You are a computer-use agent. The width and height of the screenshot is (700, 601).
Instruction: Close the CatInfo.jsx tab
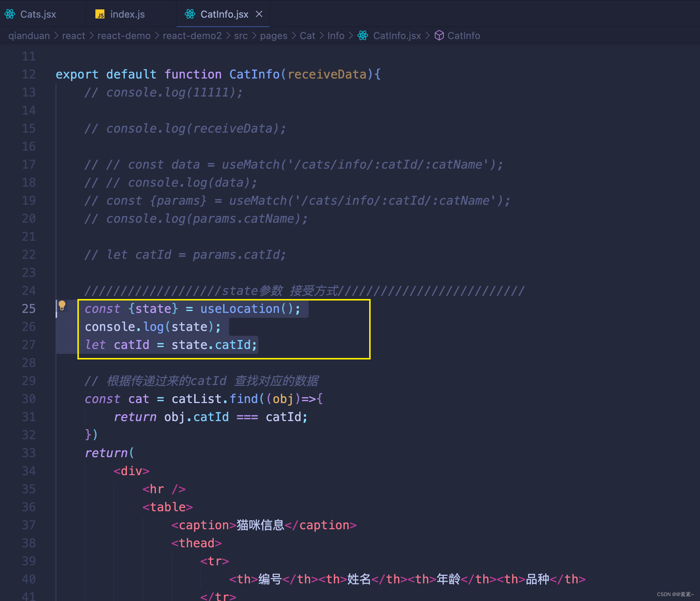click(259, 14)
